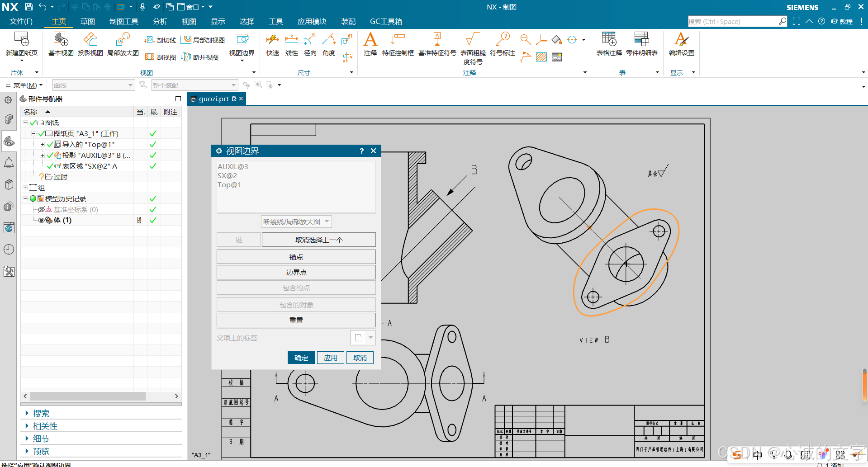
Task: Switch to the 制图工具 ribbon tab
Action: 124,21
